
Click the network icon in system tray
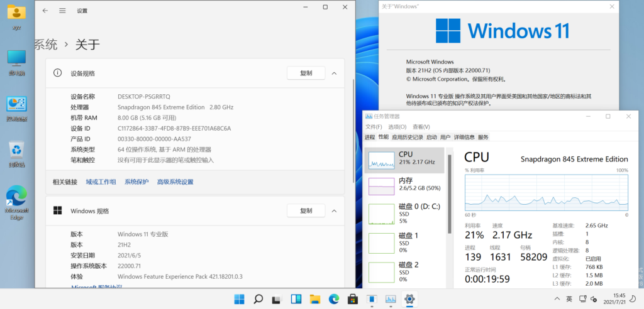[582, 299]
